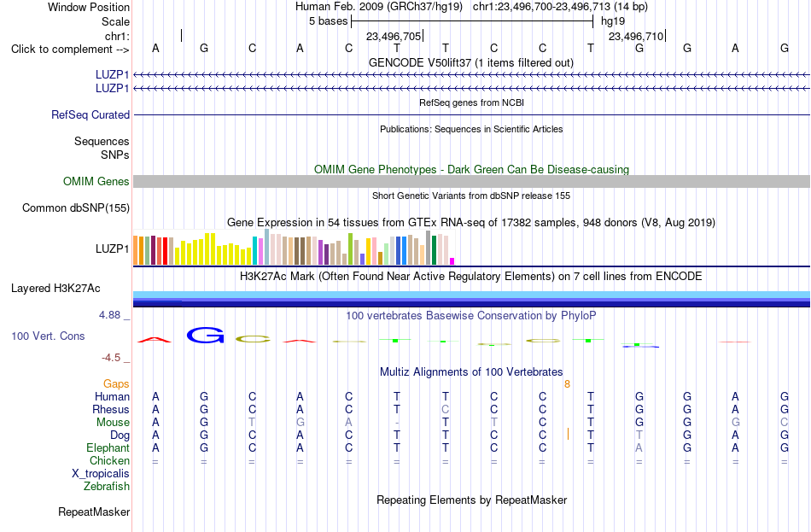
Task: Open the GENCODE V50lift37 track title
Action: (470, 62)
